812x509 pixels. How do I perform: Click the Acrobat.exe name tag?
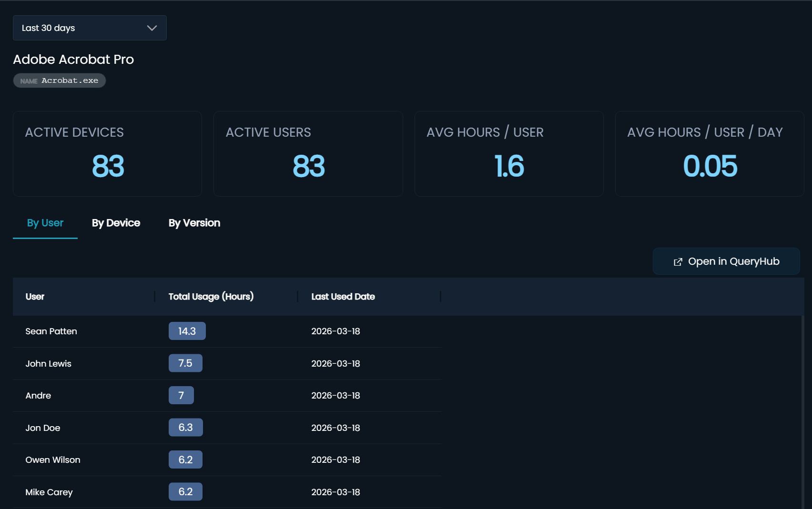(x=60, y=80)
